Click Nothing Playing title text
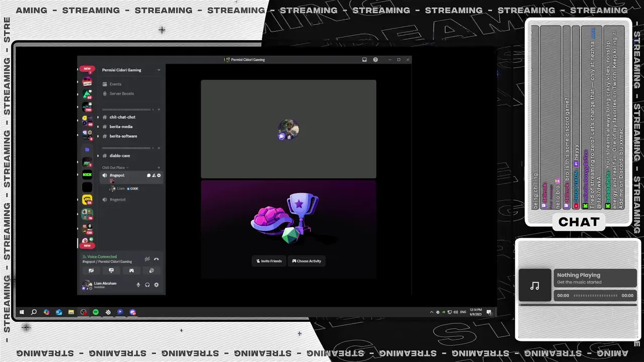Viewport: 644px width, 362px height. click(579, 275)
